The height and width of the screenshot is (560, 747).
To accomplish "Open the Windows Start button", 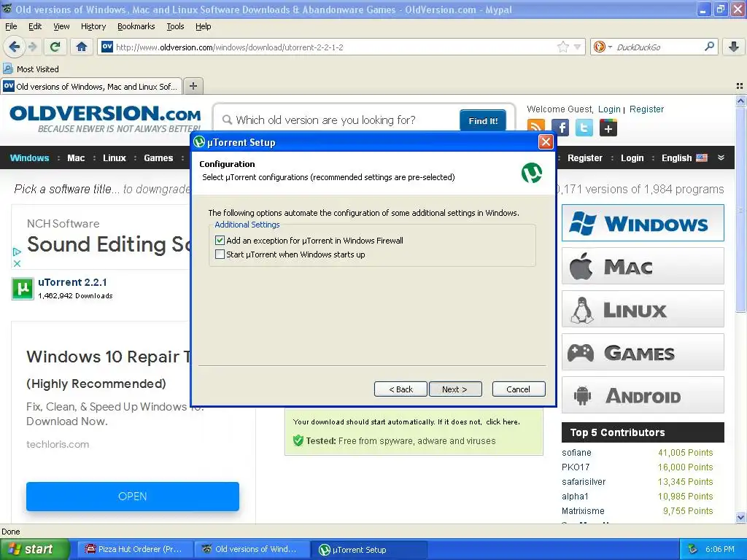I will tap(35, 549).
